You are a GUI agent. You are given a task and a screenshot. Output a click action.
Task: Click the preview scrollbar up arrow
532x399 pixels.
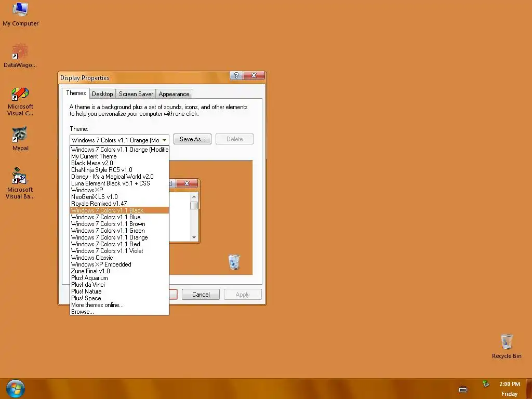[x=194, y=196]
